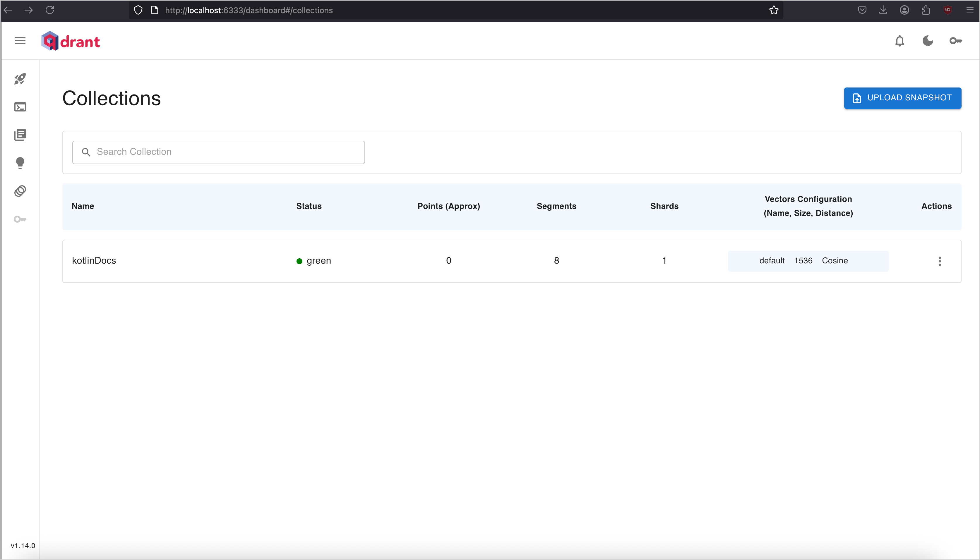Click the Search Collection field
Screen dimensions: 980x560
(218, 152)
